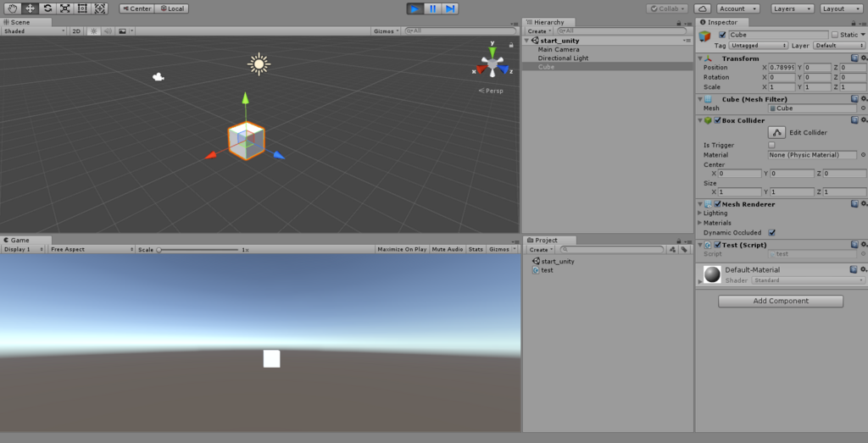Toggle scene audio speaker icon
The height and width of the screenshot is (443, 868).
108,31
